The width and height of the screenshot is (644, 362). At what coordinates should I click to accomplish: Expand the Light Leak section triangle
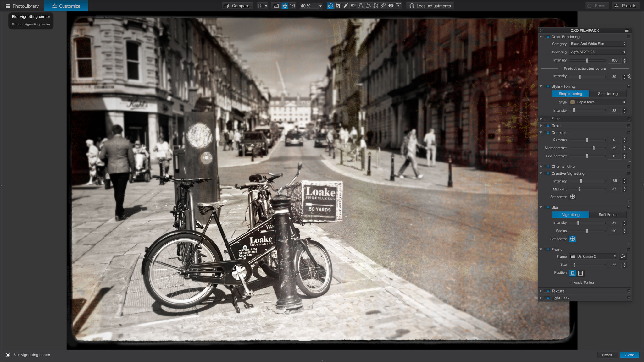pos(541,298)
